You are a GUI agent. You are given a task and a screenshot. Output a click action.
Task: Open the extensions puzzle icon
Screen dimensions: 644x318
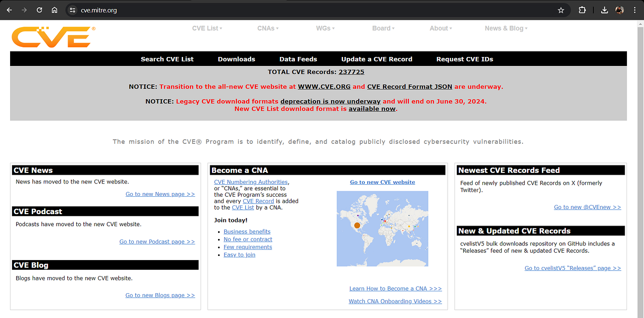pyautogui.click(x=582, y=10)
